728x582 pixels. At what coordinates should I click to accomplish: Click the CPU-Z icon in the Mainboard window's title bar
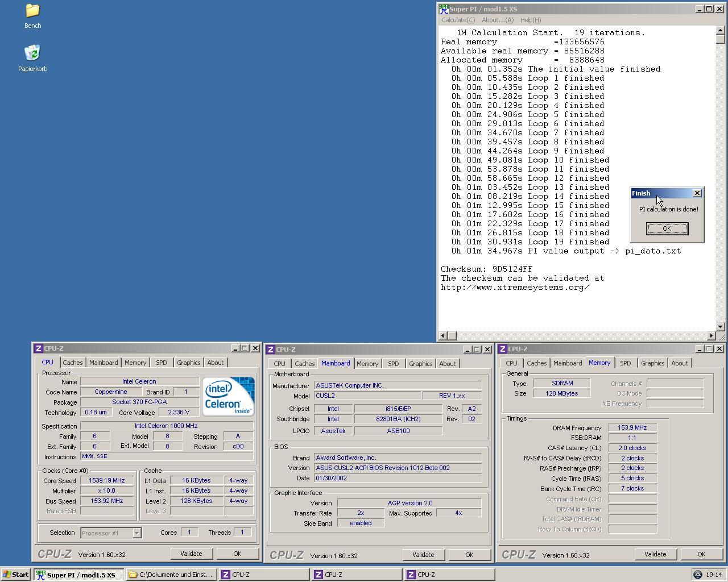point(271,350)
